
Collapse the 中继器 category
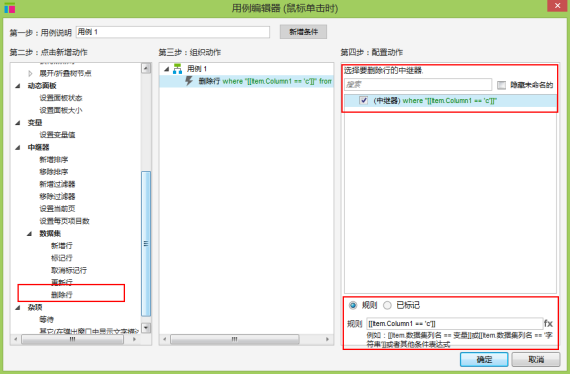coord(18,147)
